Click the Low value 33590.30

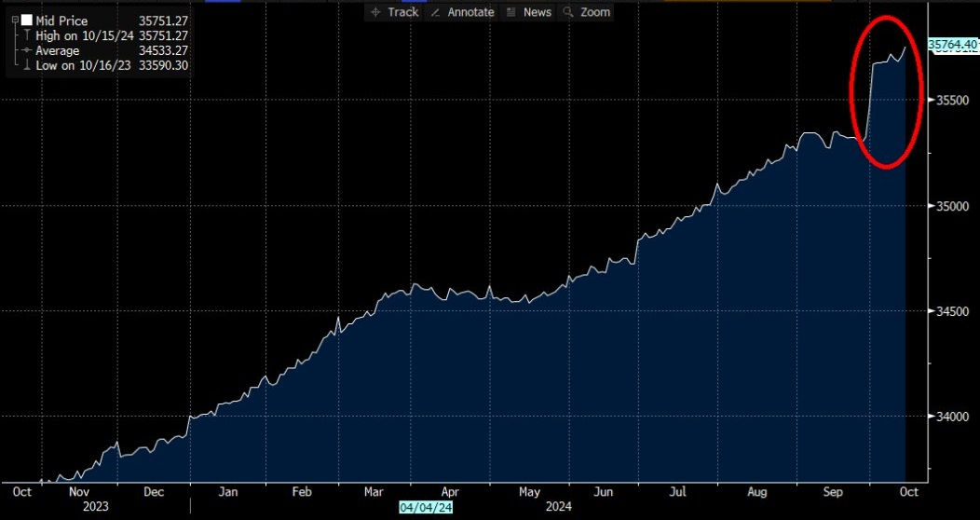coord(163,65)
